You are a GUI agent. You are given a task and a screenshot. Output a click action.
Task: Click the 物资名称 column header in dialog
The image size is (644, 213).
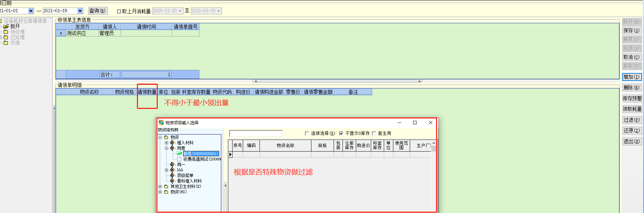(285, 145)
